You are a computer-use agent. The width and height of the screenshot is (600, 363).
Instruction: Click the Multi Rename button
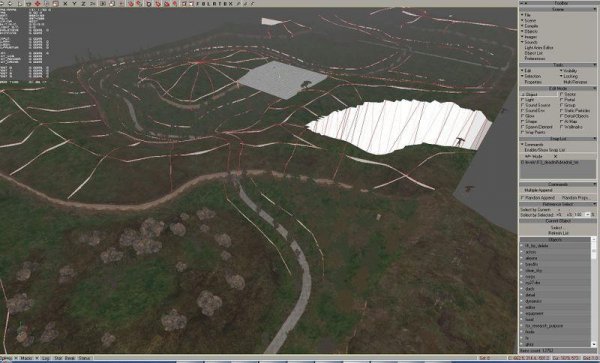pyautogui.click(x=575, y=82)
